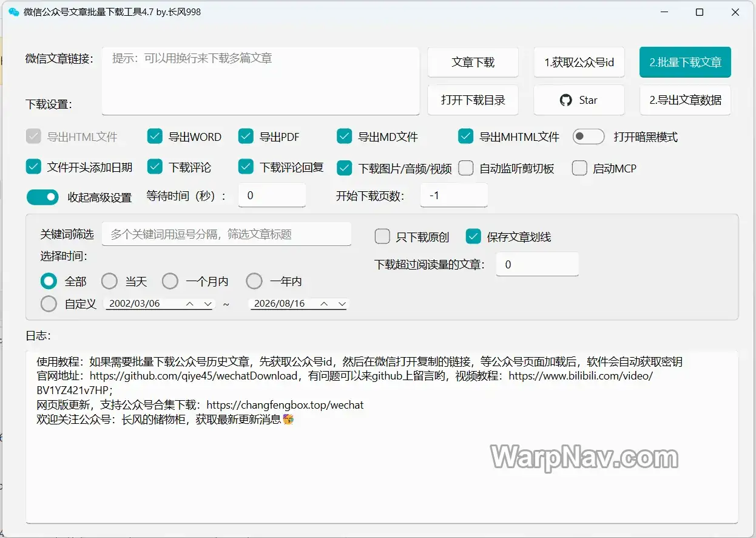The width and height of the screenshot is (756, 538).
Task: Uncheck 导出PDF checkbox
Action: (246, 137)
